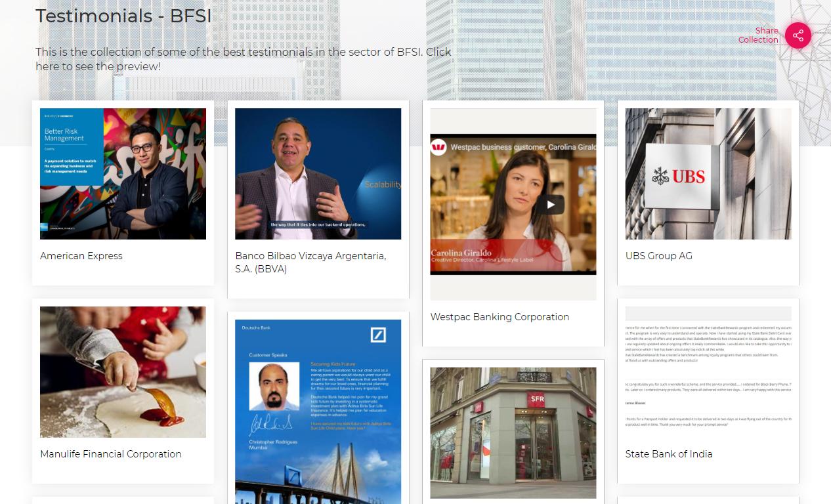
Task: Open the SFR storefront thumbnail
Action: (x=513, y=432)
